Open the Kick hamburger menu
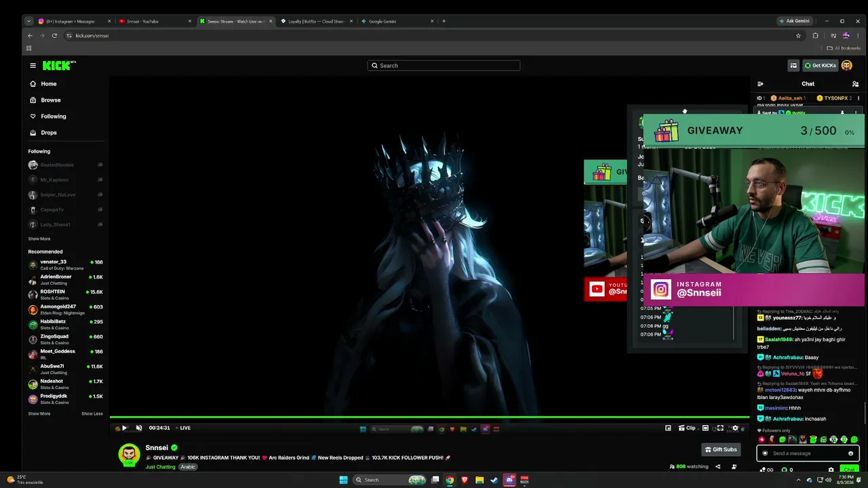This screenshot has width=868, height=488. point(33,66)
